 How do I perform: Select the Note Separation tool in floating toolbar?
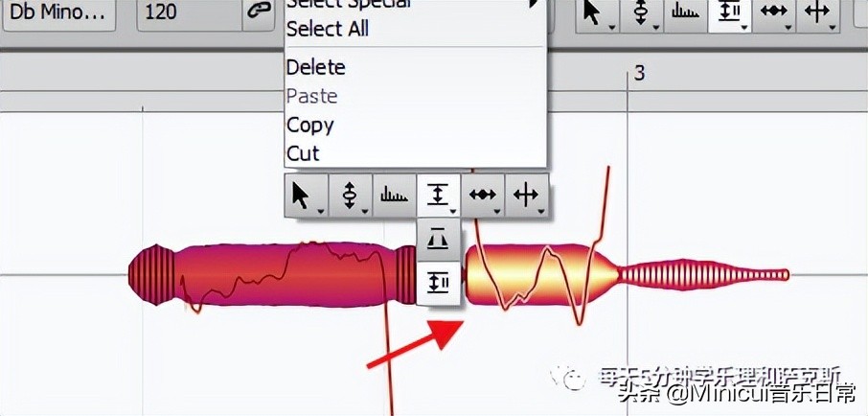click(x=526, y=195)
